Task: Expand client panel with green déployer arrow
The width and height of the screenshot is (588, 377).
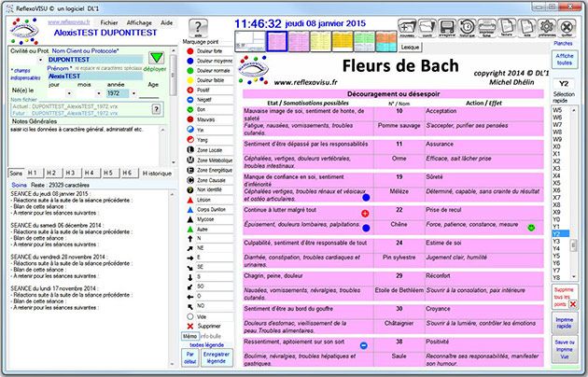Action: [157, 58]
